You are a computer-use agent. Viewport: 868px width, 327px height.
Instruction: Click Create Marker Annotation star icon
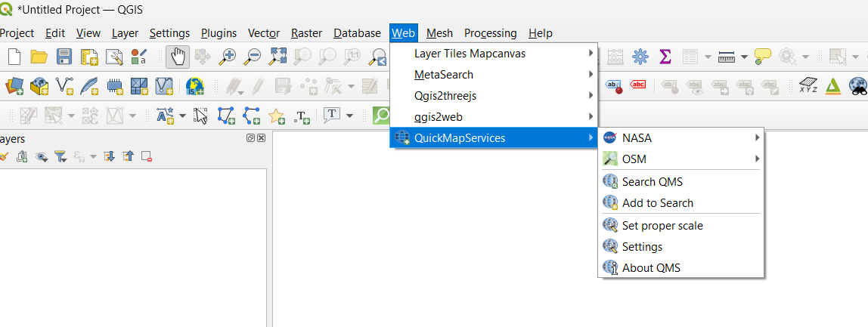coord(276,115)
